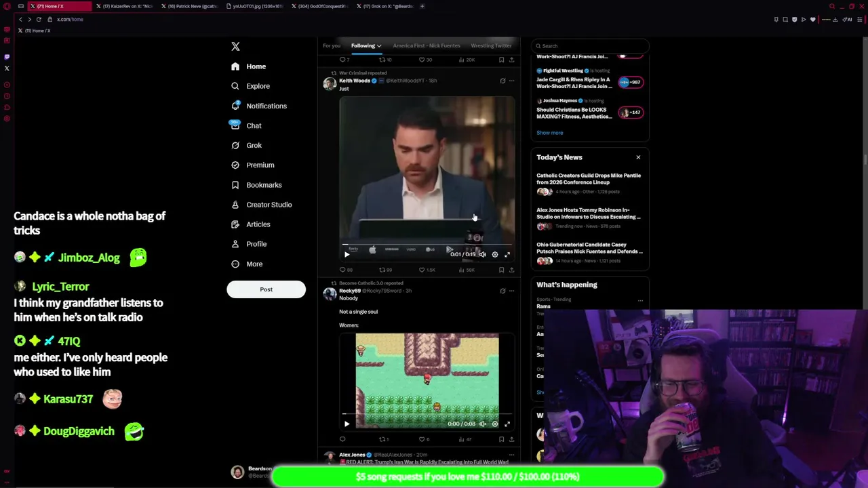Join the Should Christians Be LOOKS MAXING space

click(x=630, y=113)
